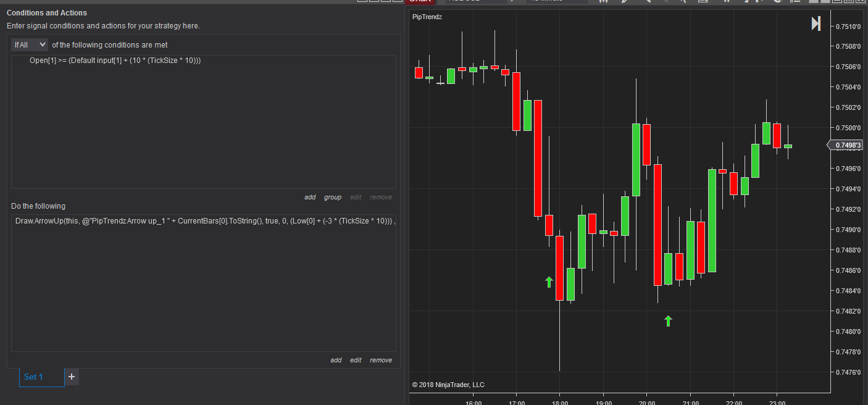
Task: Click the Do the following label
Action: tap(38, 206)
